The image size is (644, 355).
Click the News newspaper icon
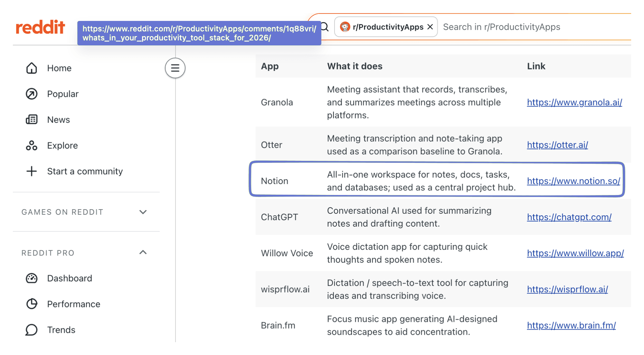pos(32,120)
